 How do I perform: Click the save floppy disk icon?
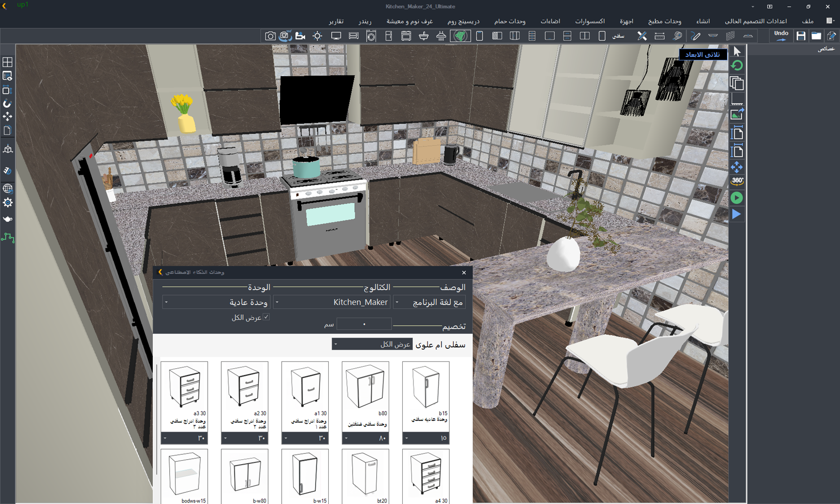801,36
